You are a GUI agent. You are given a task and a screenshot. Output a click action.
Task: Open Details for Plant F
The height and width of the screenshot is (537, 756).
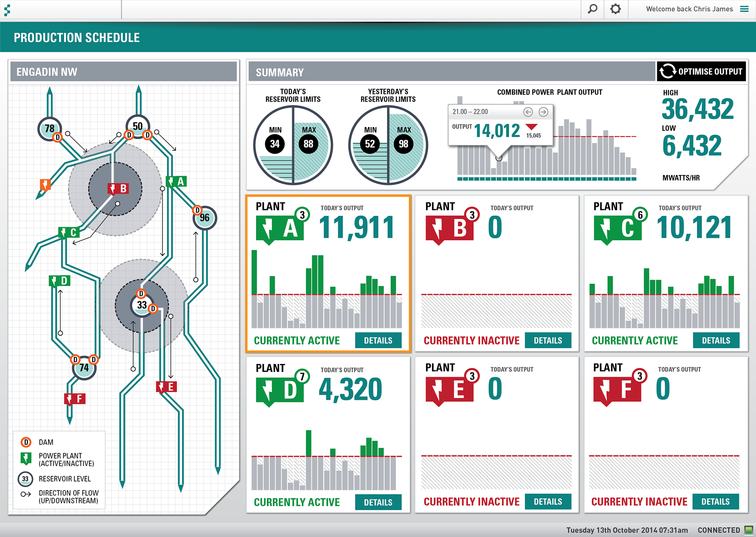coord(715,502)
